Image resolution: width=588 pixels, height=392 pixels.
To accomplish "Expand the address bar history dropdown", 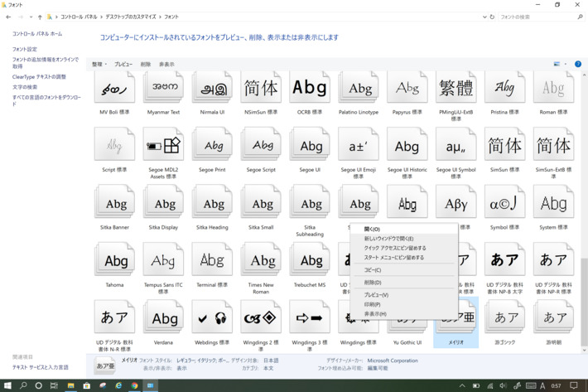I will [484, 17].
